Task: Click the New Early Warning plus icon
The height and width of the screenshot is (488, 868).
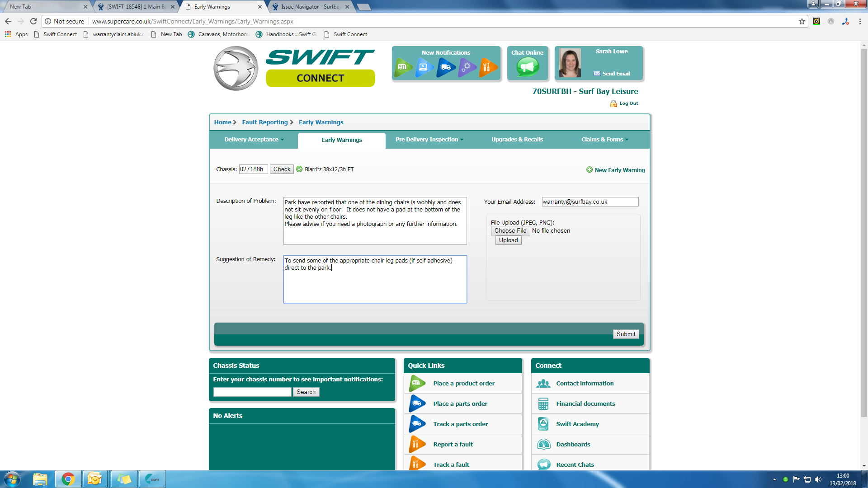Action: [589, 170]
